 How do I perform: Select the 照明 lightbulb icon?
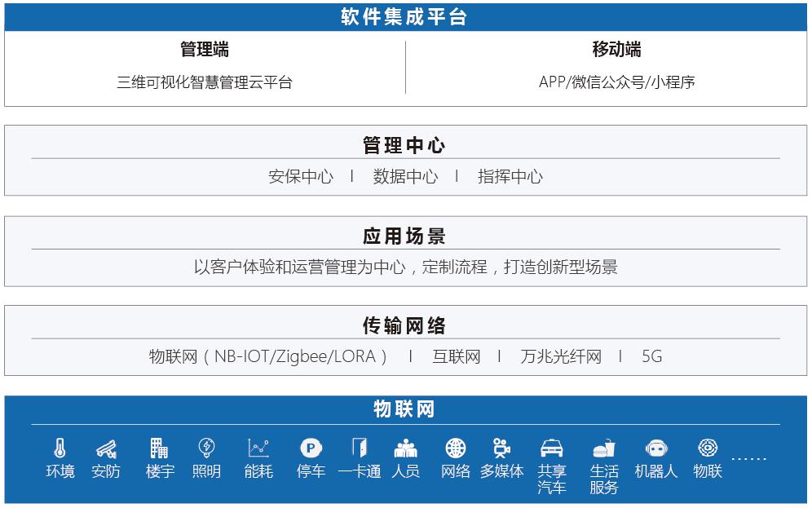point(206,448)
